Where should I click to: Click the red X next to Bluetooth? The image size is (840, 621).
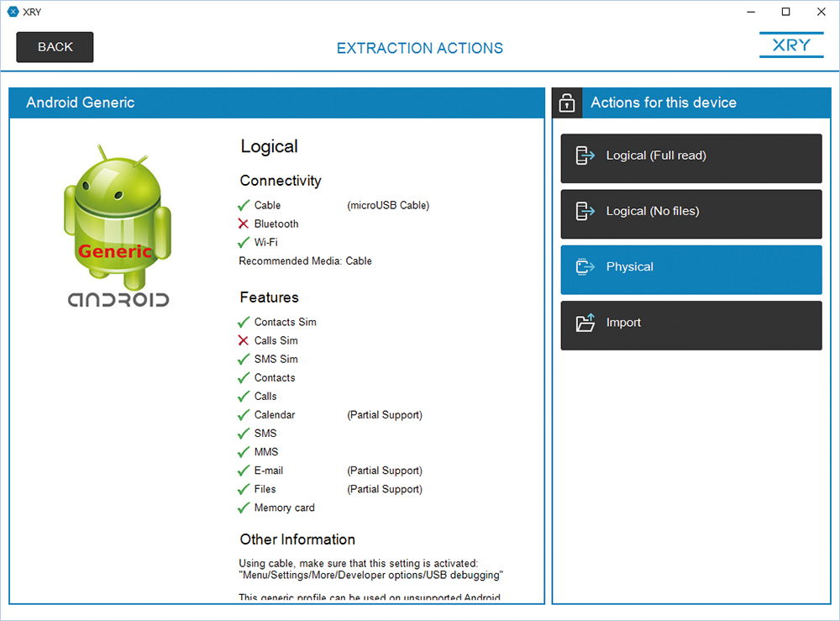click(244, 224)
